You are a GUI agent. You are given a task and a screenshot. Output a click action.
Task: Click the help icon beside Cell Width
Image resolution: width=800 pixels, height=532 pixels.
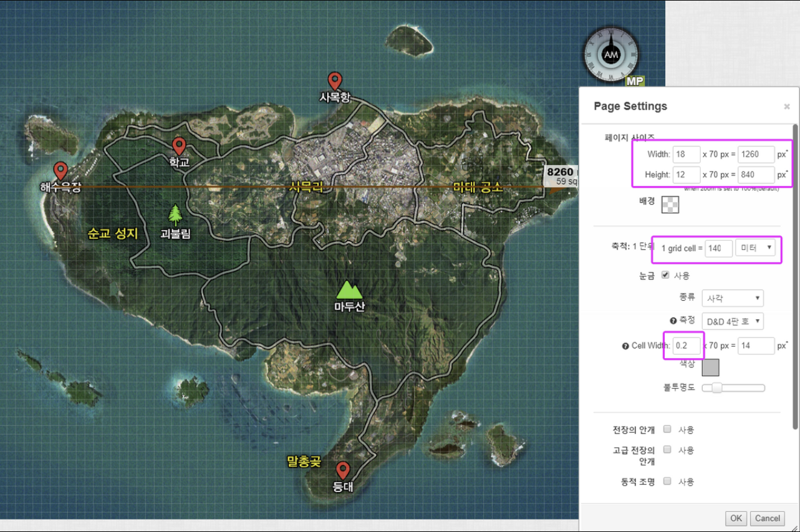[x=625, y=346]
